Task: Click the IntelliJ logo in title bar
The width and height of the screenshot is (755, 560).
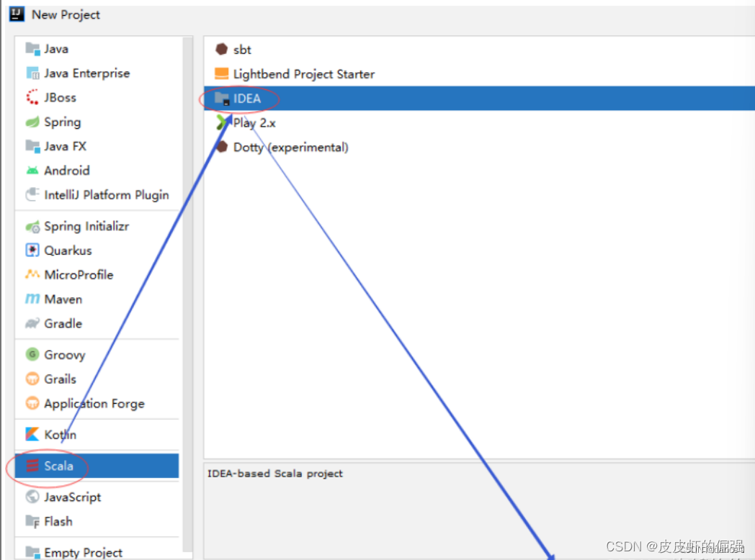Action: (17, 14)
